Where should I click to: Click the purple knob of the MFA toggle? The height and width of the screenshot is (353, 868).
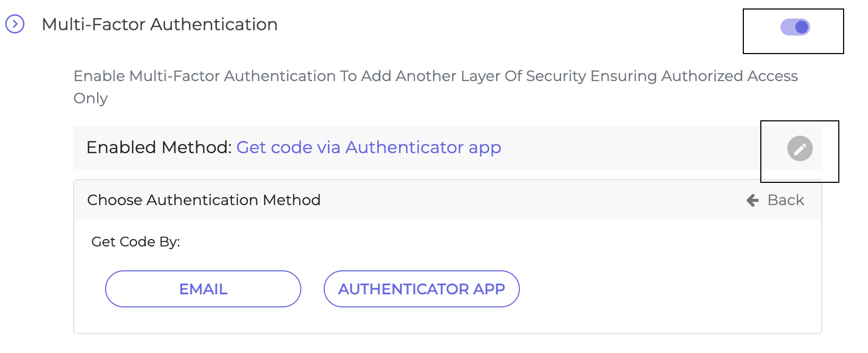pos(802,27)
